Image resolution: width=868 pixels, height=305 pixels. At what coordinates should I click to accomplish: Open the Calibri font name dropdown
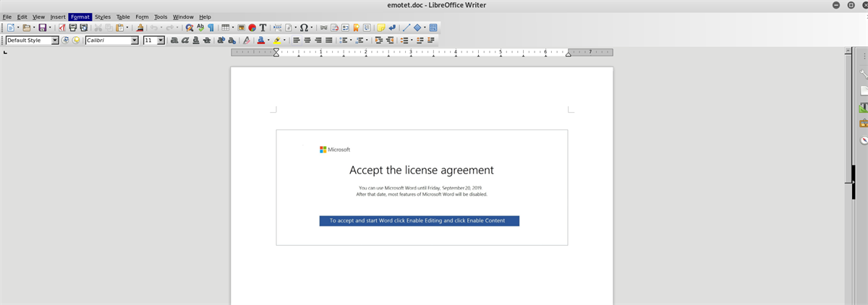[135, 40]
